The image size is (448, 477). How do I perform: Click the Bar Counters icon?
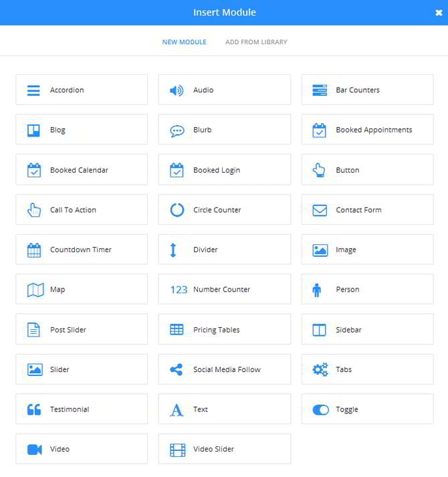click(320, 90)
